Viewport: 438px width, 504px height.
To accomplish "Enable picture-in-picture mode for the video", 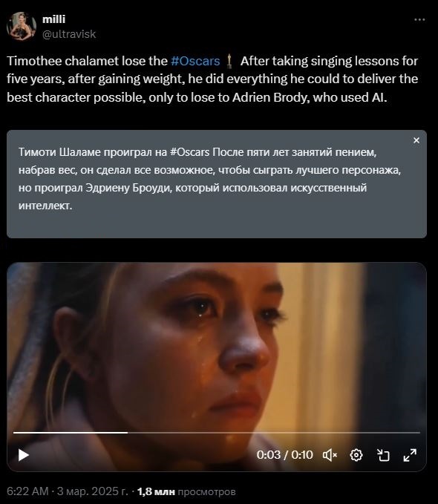I will (383, 455).
